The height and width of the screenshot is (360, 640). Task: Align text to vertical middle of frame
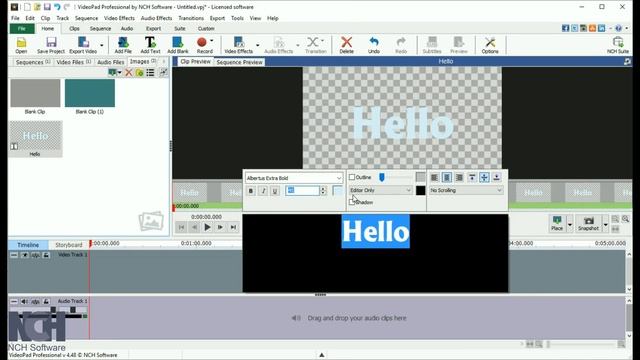pyautogui.click(x=484, y=177)
